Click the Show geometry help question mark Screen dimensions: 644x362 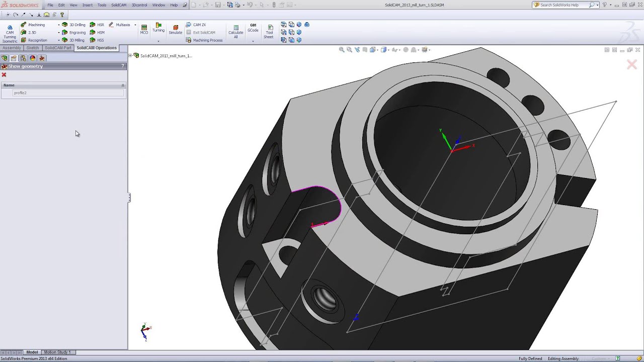[123, 66]
